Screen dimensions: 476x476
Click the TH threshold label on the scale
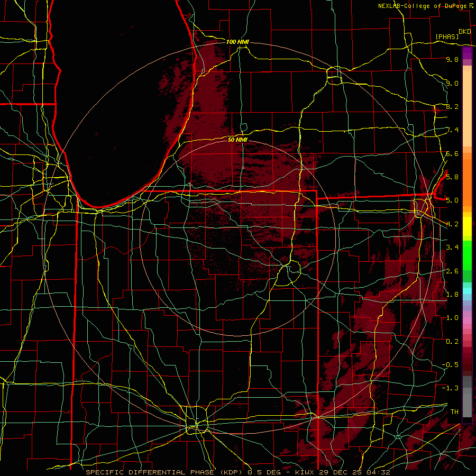pyautogui.click(x=454, y=411)
